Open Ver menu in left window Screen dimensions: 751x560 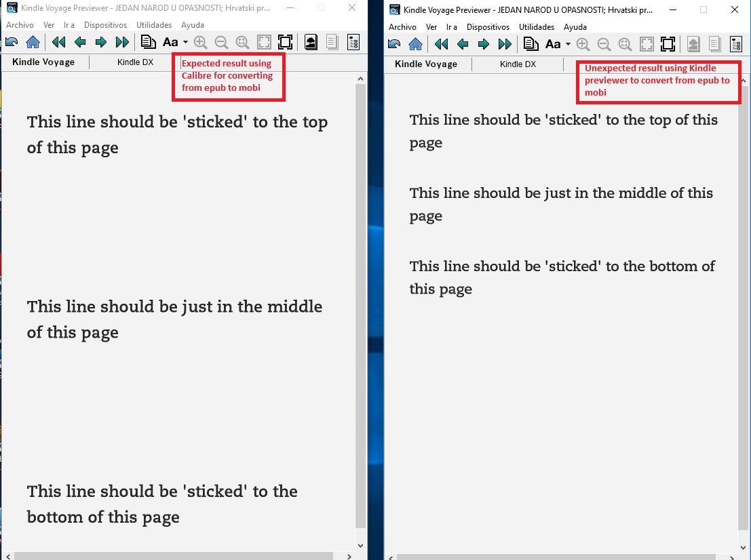pos(49,25)
